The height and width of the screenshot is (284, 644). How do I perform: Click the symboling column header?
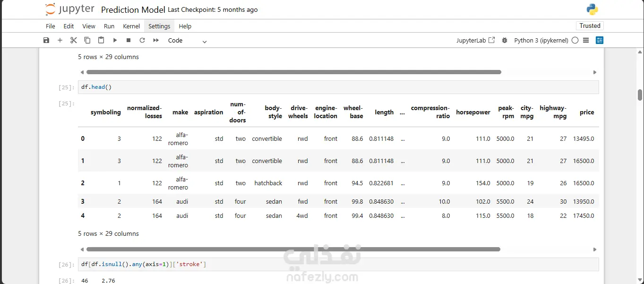coord(106,112)
